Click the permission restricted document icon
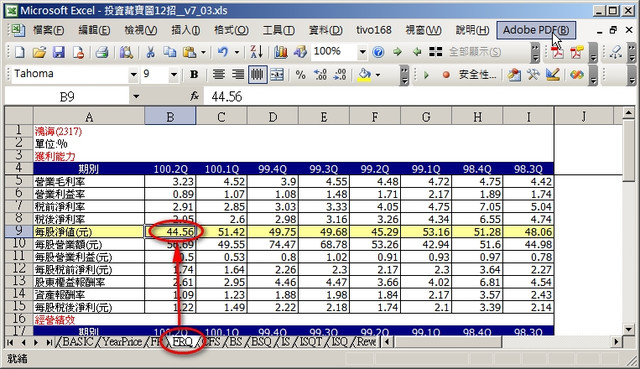 pyautogui.click(x=78, y=52)
